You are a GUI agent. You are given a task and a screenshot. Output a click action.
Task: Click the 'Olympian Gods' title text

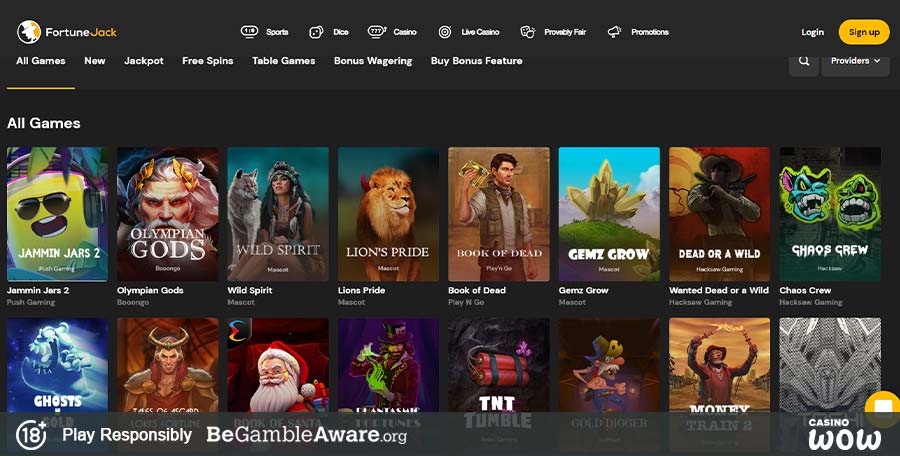tap(150, 291)
